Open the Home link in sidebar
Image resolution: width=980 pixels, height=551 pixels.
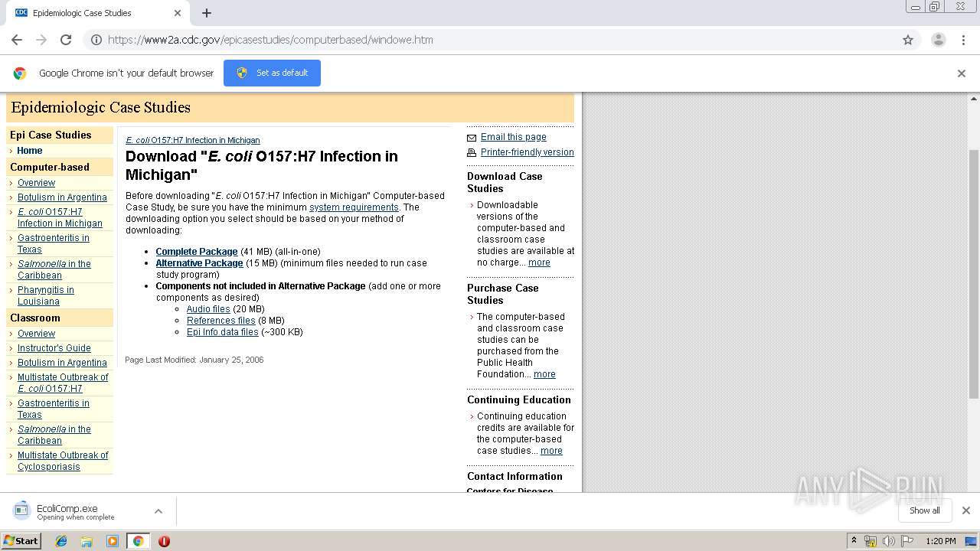point(30,151)
